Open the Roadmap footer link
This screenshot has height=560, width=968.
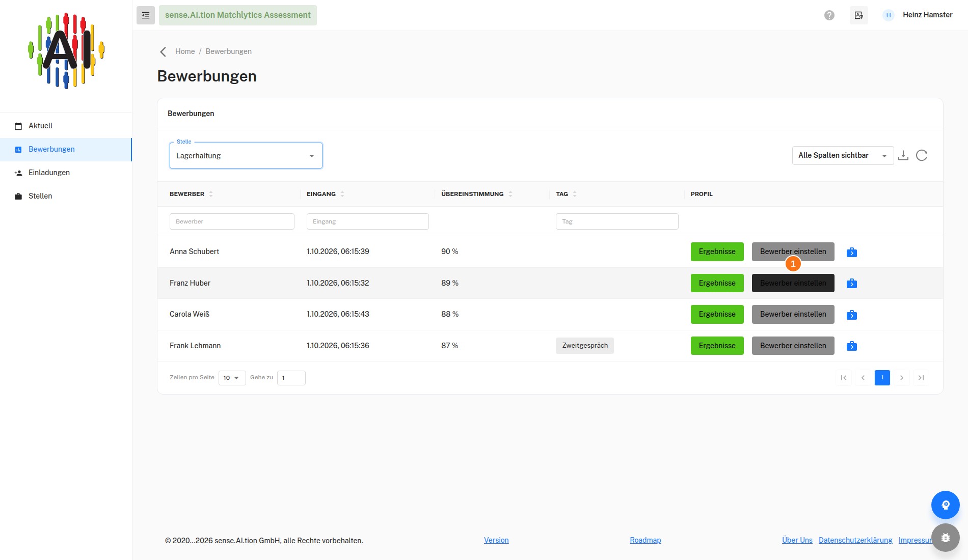[646, 540]
